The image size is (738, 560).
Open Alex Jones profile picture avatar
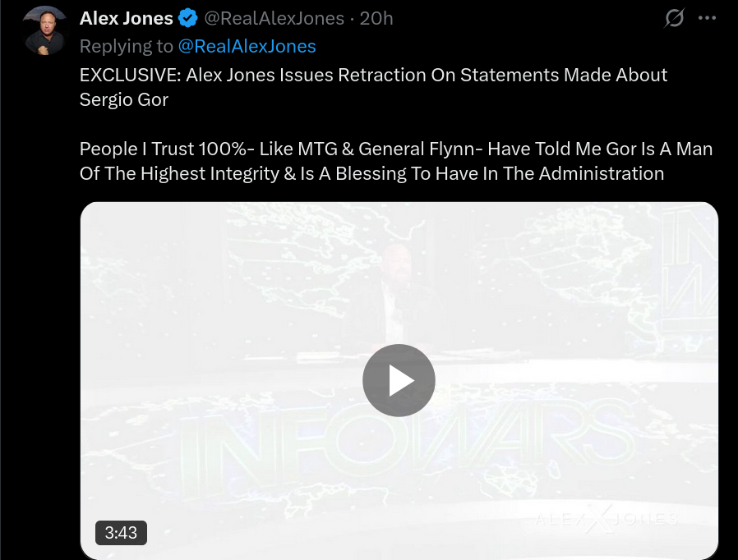[x=44, y=31]
